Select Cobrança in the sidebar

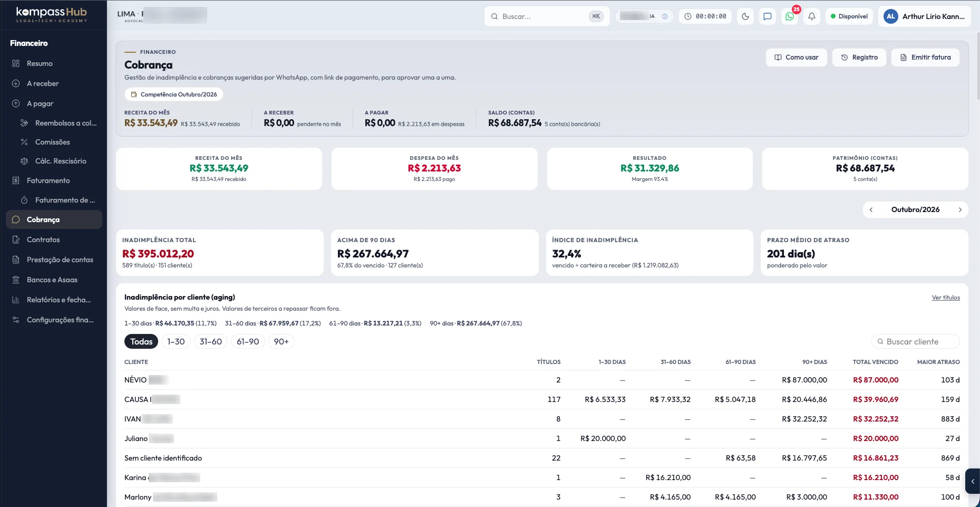tap(53, 219)
